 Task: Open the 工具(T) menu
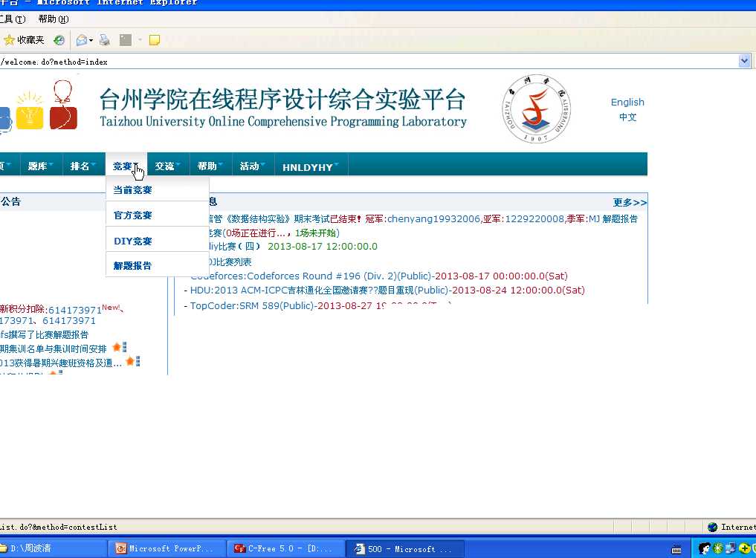(13, 19)
